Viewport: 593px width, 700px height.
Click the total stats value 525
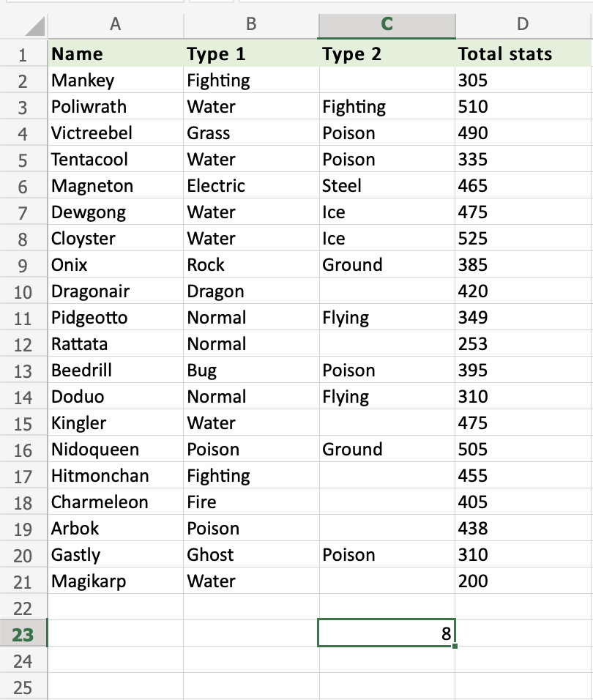(523, 239)
